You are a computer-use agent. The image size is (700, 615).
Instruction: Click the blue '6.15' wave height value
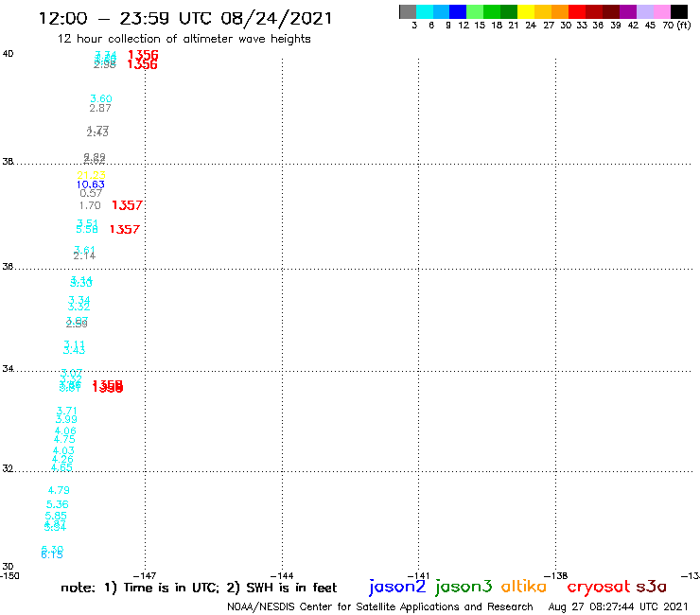pos(52,554)
